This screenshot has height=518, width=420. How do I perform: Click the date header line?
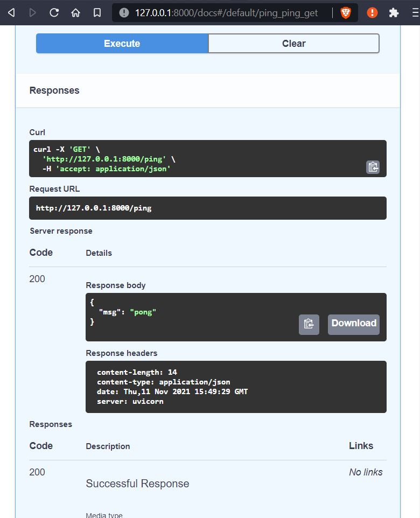click(x=172, y=392)
